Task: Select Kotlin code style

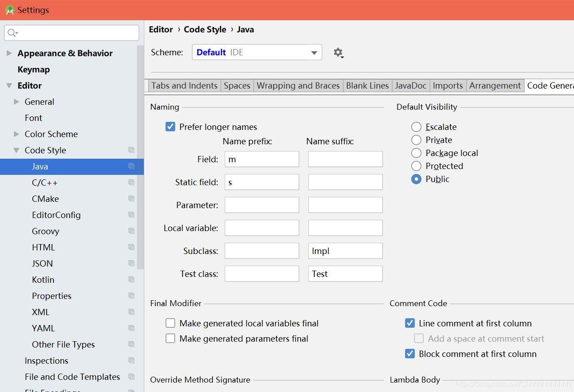Action: coord(43,280)
